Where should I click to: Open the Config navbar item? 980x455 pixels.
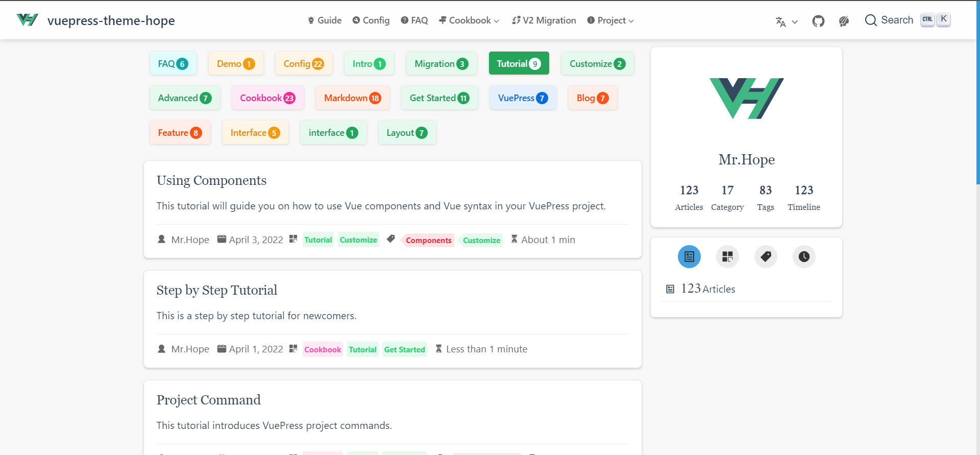371,20
